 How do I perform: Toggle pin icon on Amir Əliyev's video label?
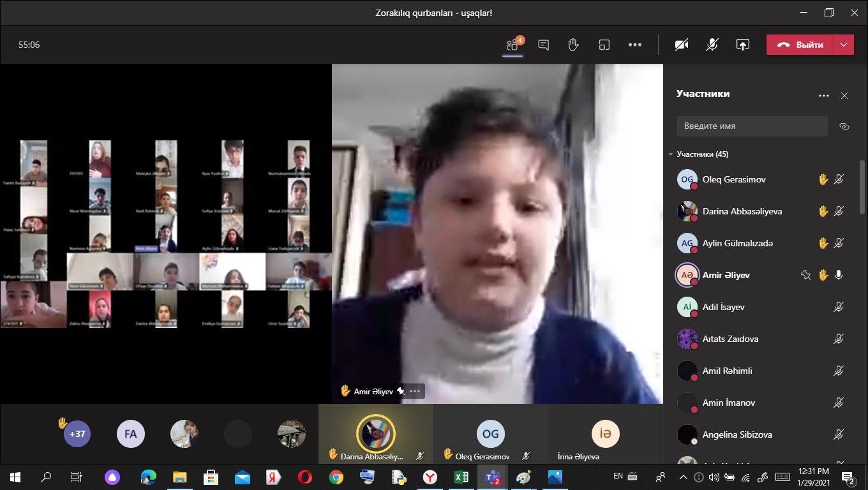(x=400, y=391)
